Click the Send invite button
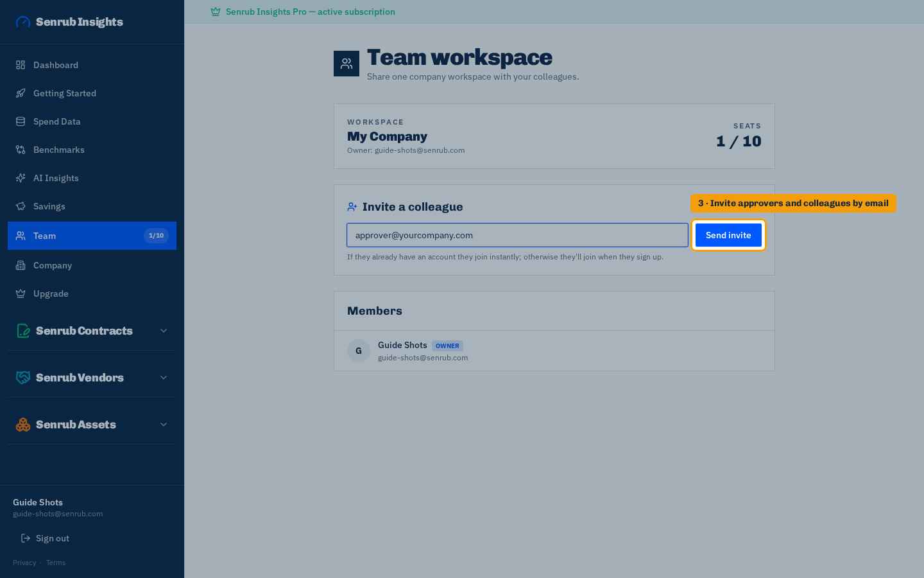Screen dimensions: 924x578 (728, 235)
